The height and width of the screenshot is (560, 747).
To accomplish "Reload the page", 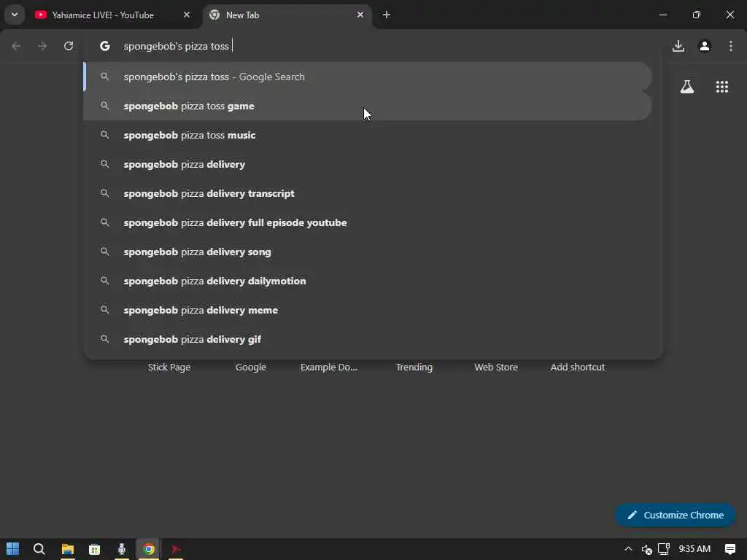I will [x=69, y=46].
